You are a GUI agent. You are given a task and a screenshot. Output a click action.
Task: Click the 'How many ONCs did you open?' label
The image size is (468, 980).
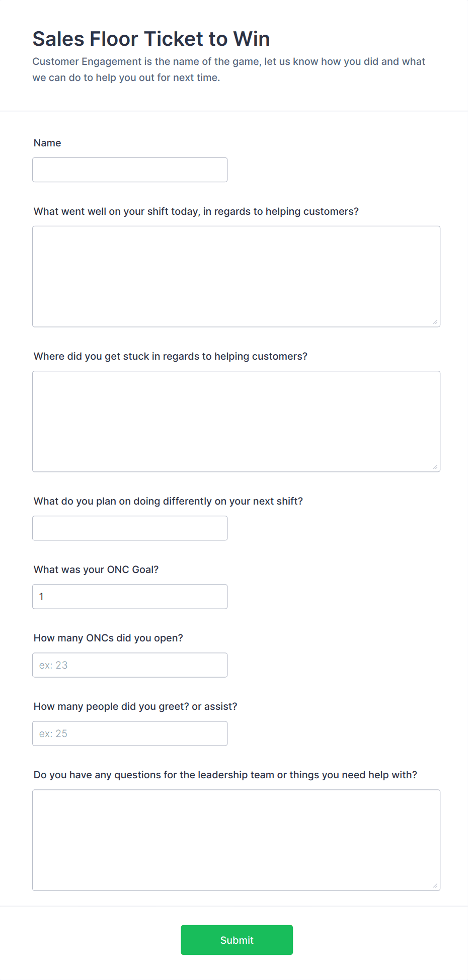[109, 638]
